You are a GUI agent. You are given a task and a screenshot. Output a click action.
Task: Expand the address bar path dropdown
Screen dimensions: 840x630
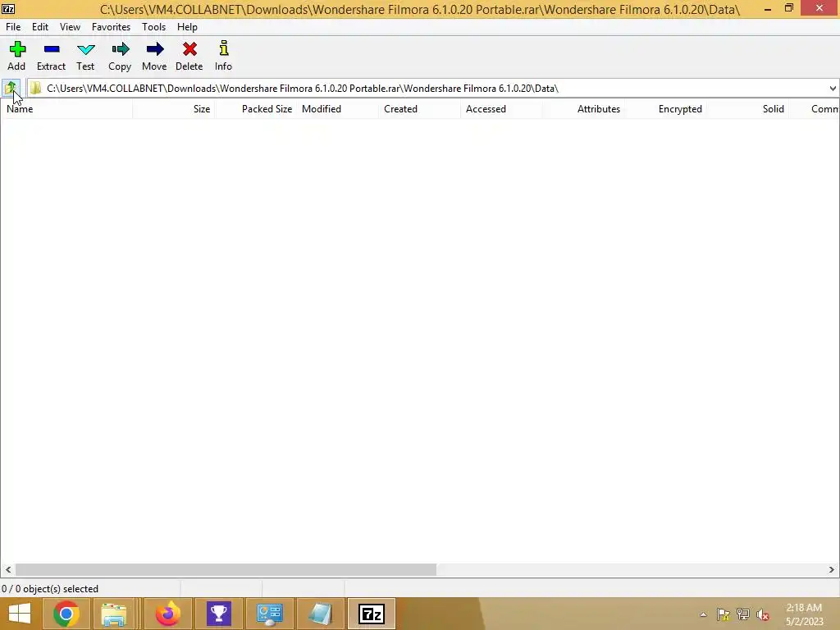pos(833,89)
